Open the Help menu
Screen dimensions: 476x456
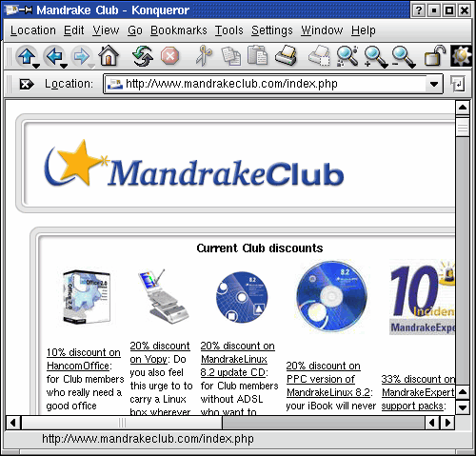(364, 30)
